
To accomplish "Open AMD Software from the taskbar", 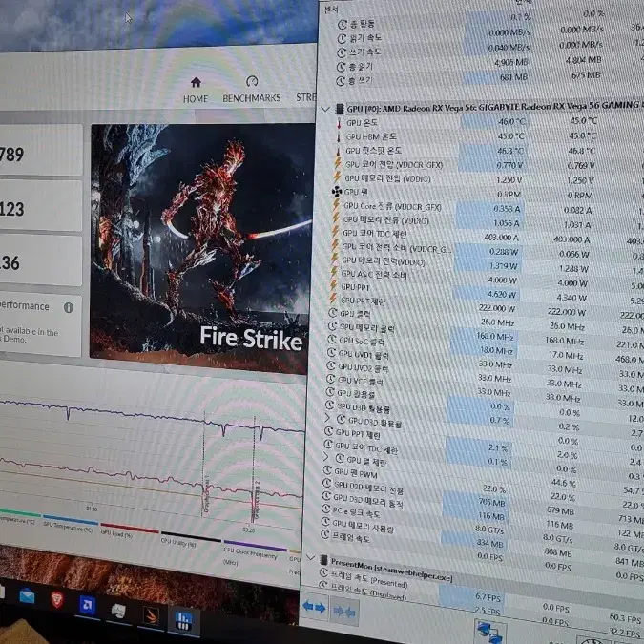I will 87,605.
